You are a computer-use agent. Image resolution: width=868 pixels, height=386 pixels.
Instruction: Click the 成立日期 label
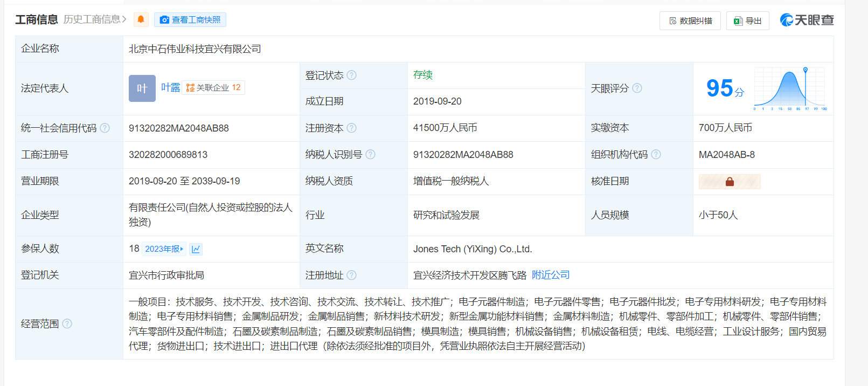coord(324,101)
